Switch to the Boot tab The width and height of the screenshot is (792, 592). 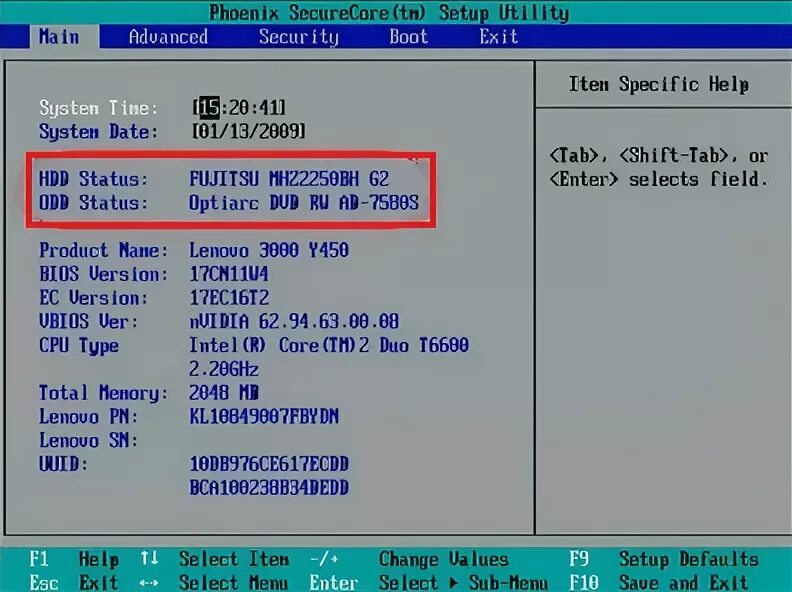tap(409, 36)
